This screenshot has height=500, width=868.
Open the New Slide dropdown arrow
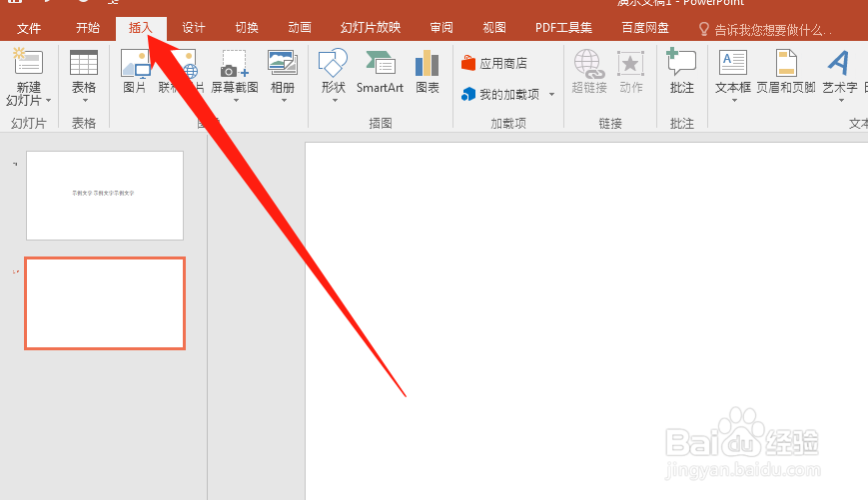pos(49,101)
